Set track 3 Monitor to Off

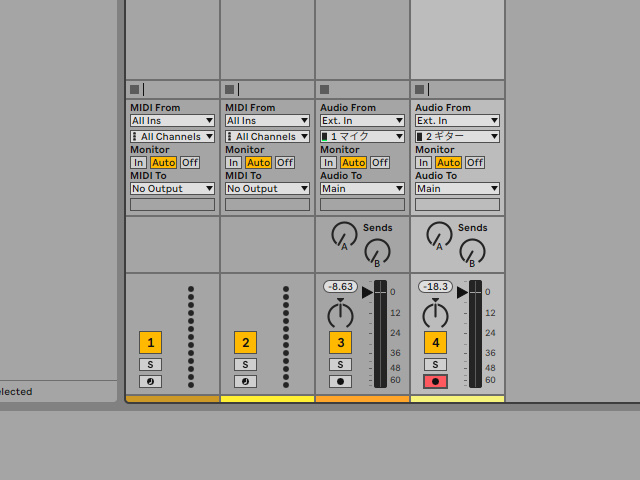click(x=380, y=162)
